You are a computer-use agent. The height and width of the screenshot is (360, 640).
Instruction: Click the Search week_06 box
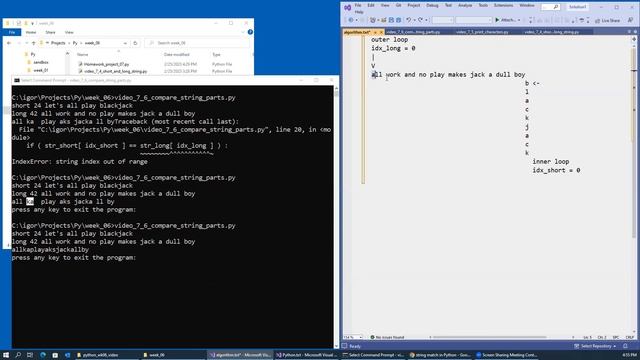[x=197, y=43]
